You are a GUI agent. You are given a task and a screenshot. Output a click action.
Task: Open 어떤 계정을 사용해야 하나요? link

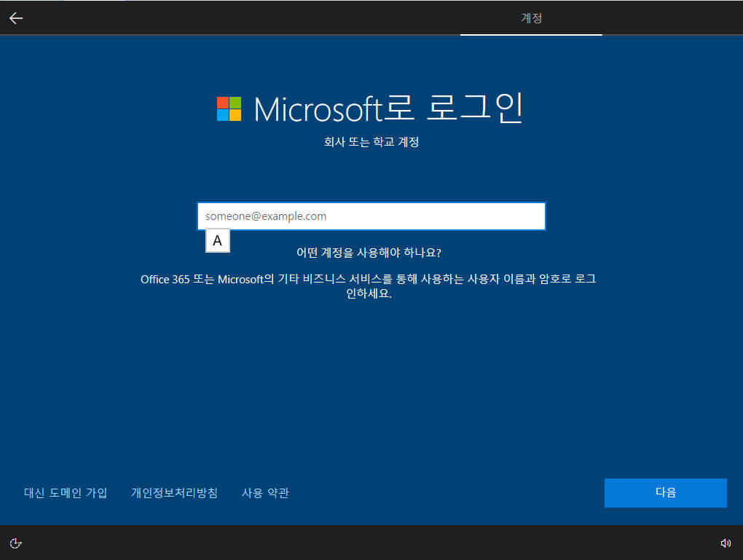[x=369, y=253]
